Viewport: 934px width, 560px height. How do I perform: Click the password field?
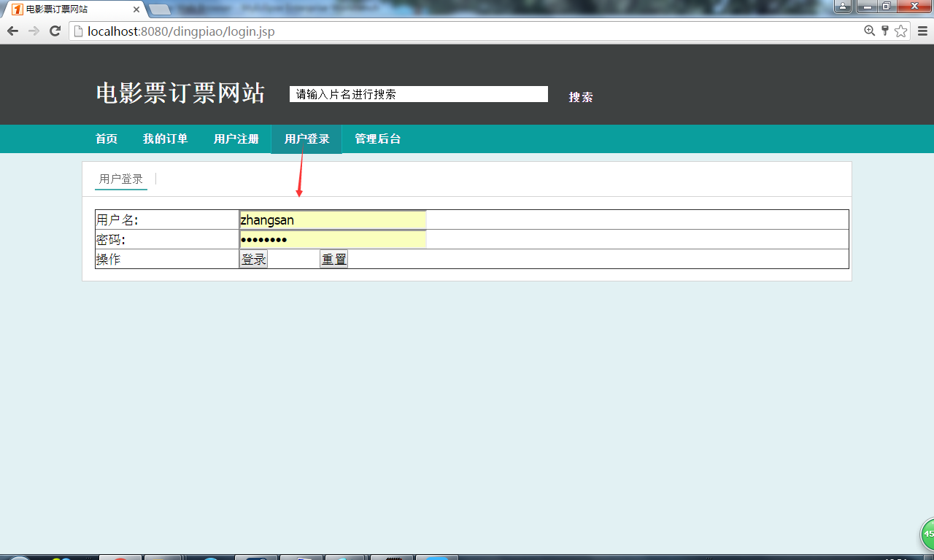tap(333, 239)
